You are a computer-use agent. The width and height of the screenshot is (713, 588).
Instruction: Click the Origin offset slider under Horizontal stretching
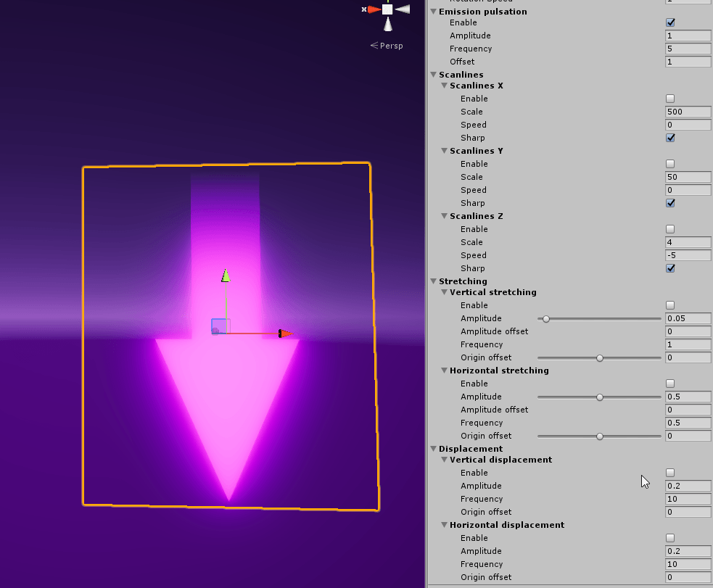599,436
